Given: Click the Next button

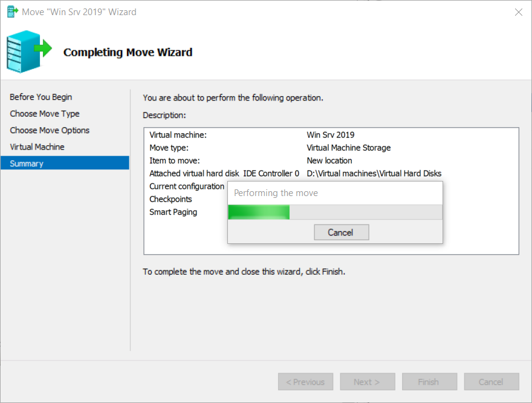Looking at the screenshot, I should tap(367, 382).
